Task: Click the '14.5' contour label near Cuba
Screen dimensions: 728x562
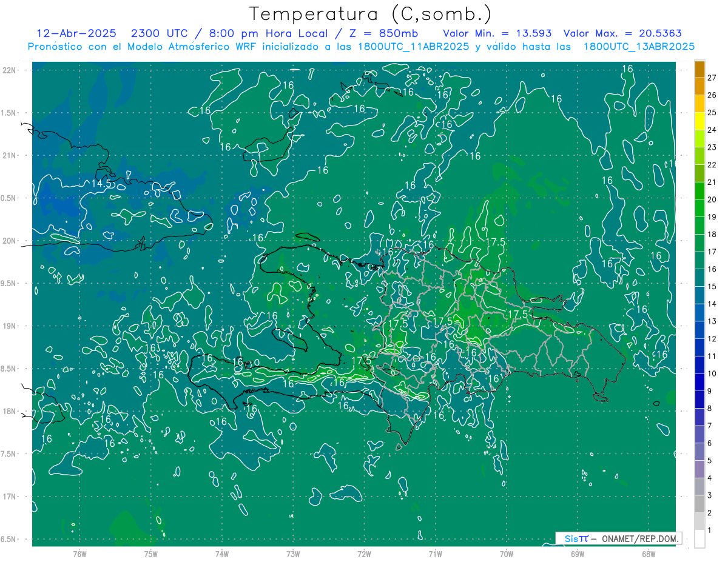Action: tap(101, 183)
